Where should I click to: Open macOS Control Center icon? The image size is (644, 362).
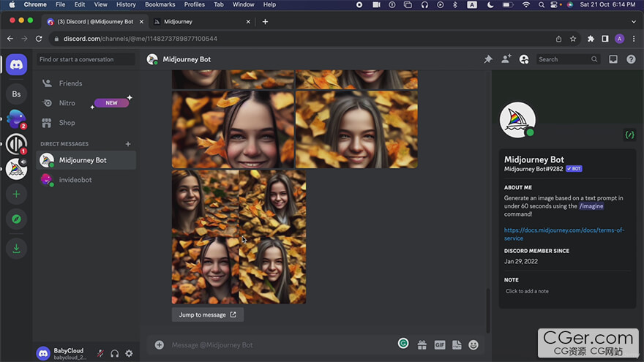coord(554,4)
